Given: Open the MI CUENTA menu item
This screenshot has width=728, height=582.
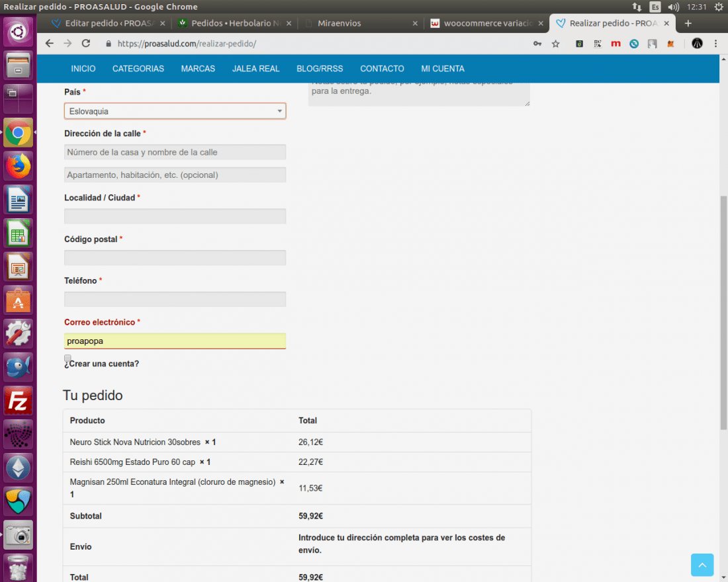Looking at the screenshot, I should click(443, 69).
